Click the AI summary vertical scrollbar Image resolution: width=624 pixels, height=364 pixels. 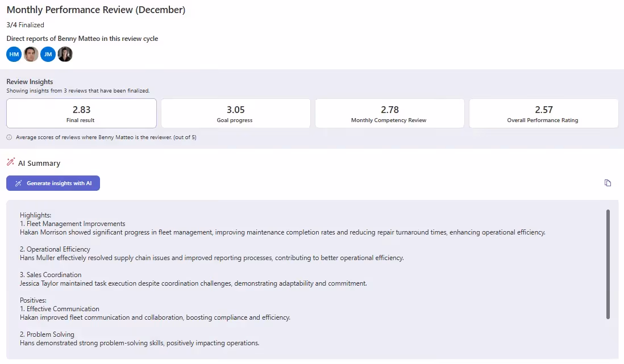pyautogui.click(x=608, y=264)
